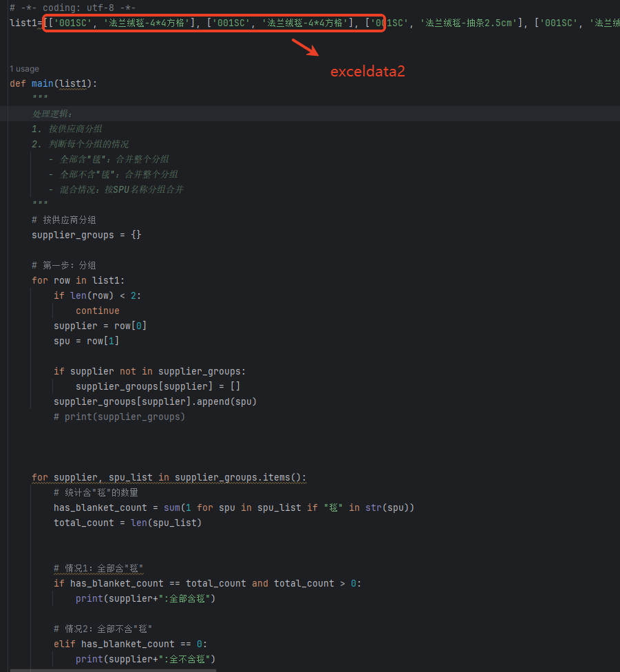Image resolution: width=620 pixels, height=672 pixels.
Task: Click the "main" function name in the def line
Action: coord(43,83)
